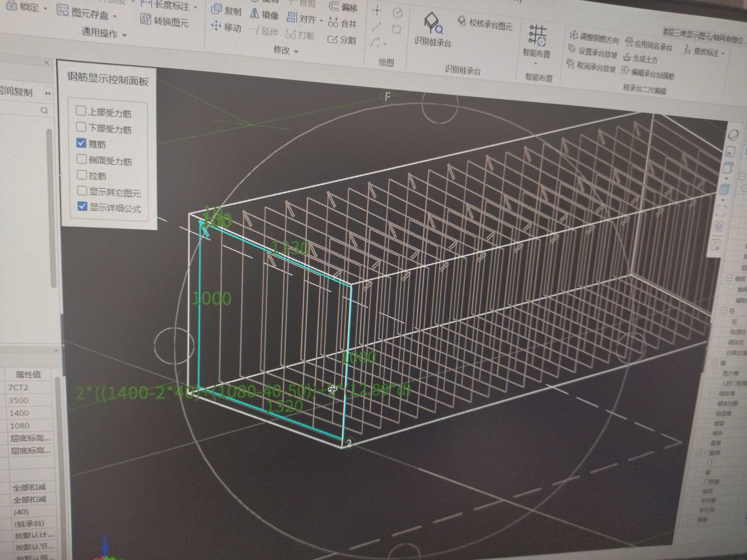The width and height of the screenshot is (747, 560).
Task: Uncheck the 箍筋 checkbox
Action: coord(81,143)
